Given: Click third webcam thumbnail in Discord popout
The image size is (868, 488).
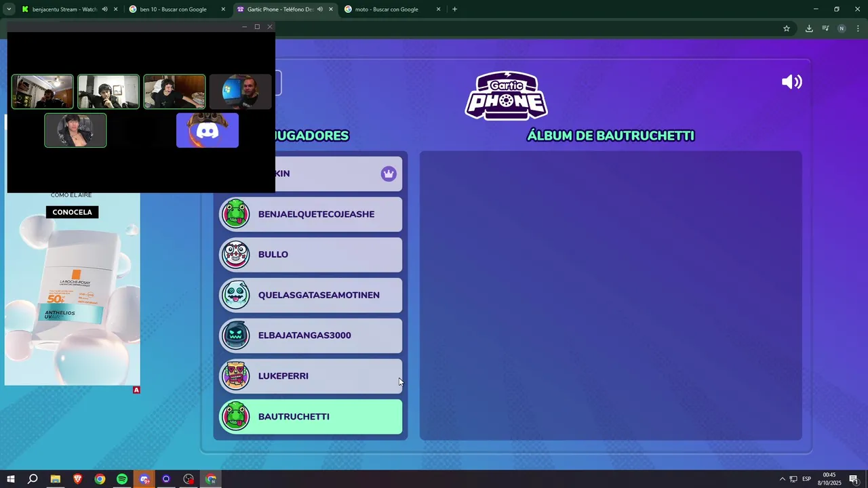Looking at the screenshot, I should 174,91.
